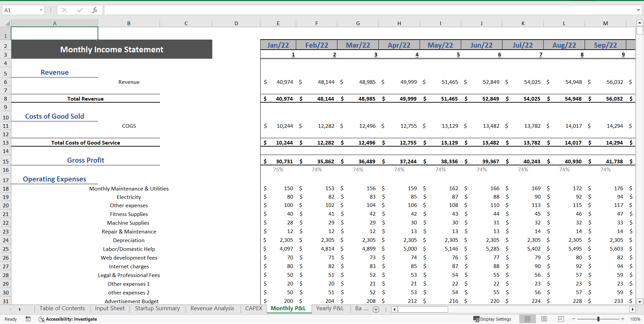The height and width of the screenshot is (324, 644).
Task: Open the Name Box dropdown arrow
Action: [x=41, y=10]
